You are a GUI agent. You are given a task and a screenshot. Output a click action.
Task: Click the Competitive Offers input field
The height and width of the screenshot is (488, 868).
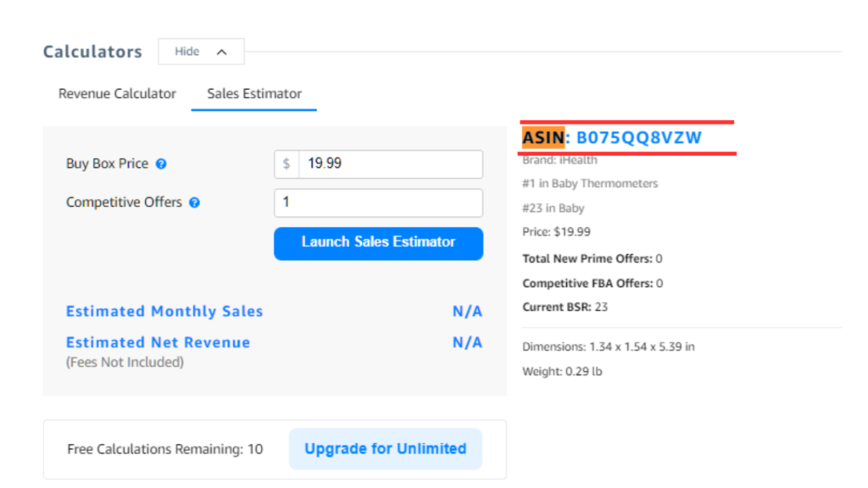pyautogui.click(x=378, y=202)
